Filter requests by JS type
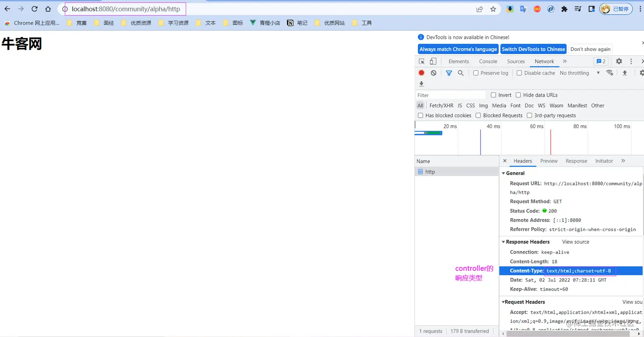Viewport: 644px width, 337px height. (460, 106)
